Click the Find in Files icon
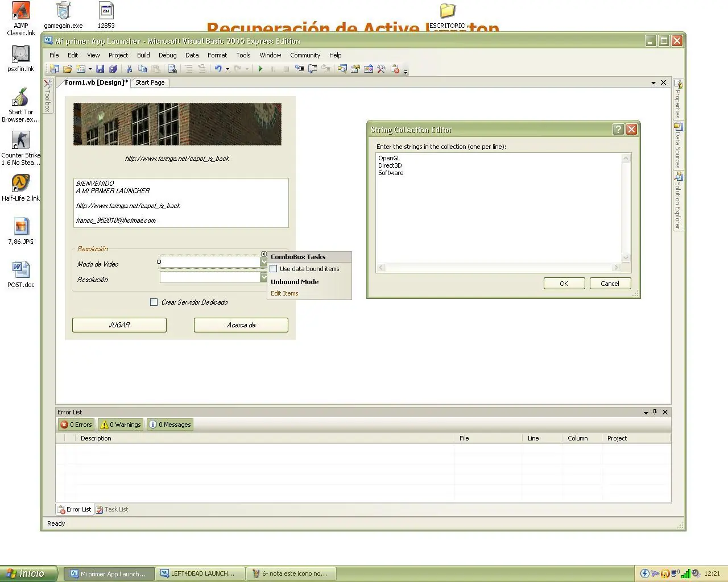728x582 pixels. [172, 69]
